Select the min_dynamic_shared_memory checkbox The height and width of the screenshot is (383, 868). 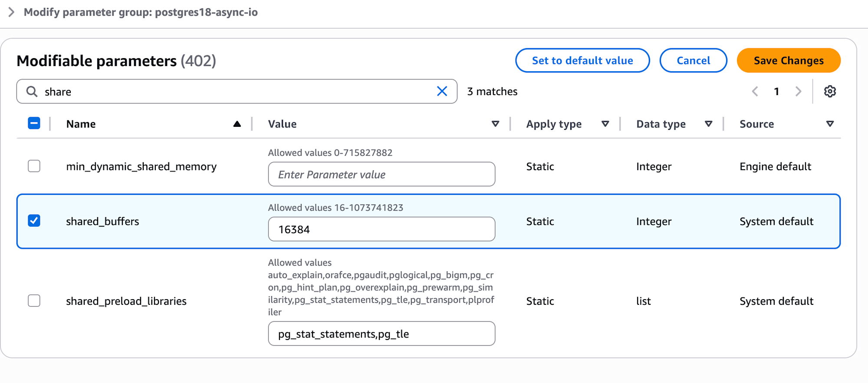pos(34,166)
